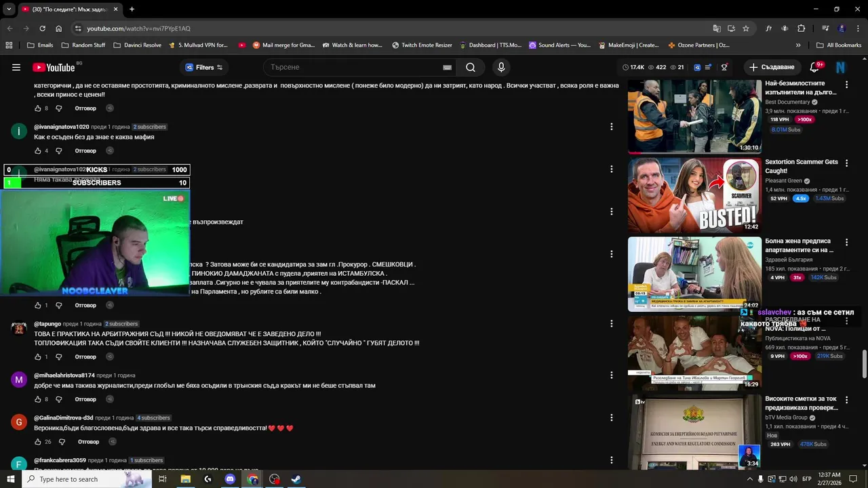Click the magnifier search button

471,67
